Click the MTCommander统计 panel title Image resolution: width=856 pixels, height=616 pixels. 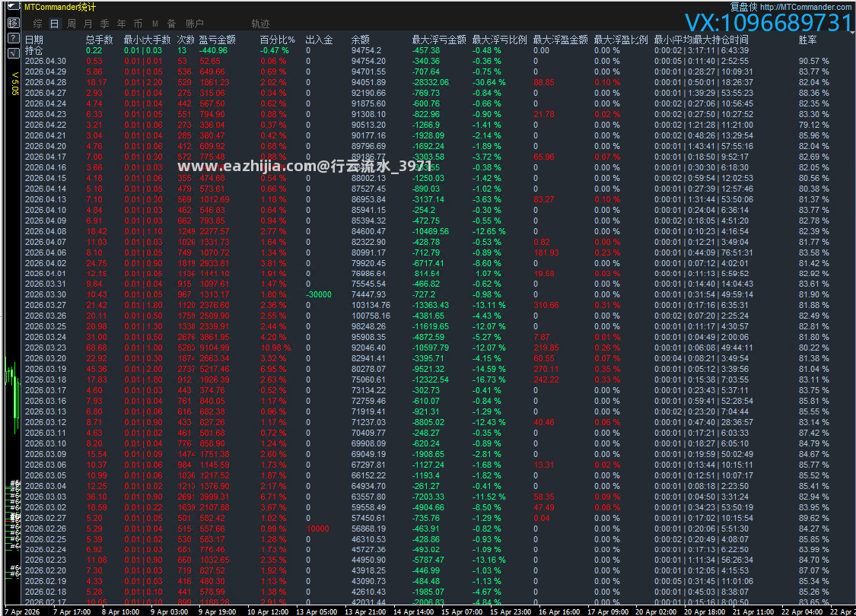click(x=60, y=7)
